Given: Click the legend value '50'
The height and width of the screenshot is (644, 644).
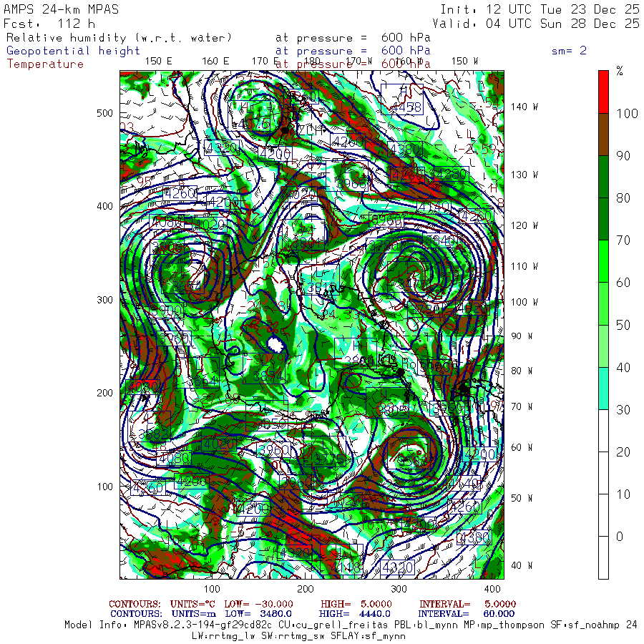Looking at the screenshot, I should pyautogui.click(x=623, y=325).
